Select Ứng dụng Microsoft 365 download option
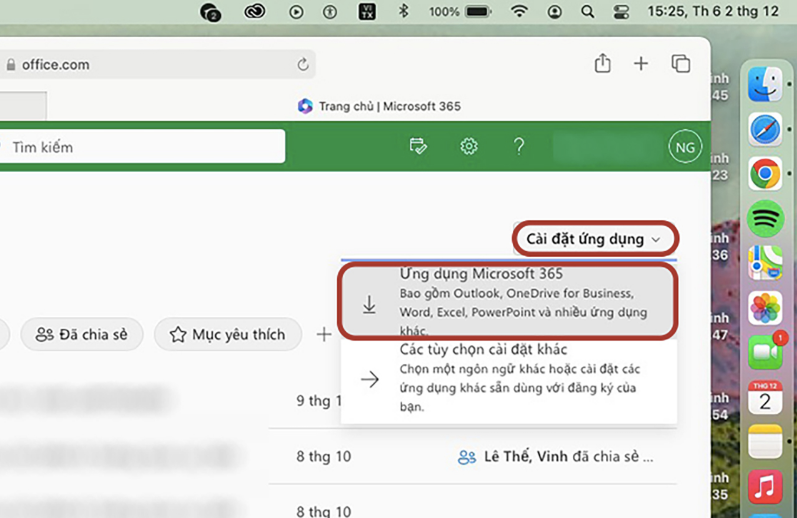Viewport: 797px width, 518px height. [508, 300]
